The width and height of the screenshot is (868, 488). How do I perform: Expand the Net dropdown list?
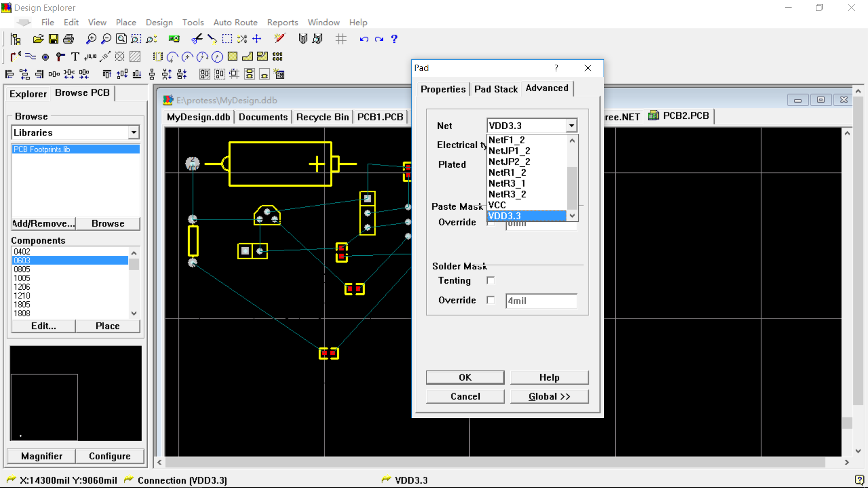[x=571, y=125]
